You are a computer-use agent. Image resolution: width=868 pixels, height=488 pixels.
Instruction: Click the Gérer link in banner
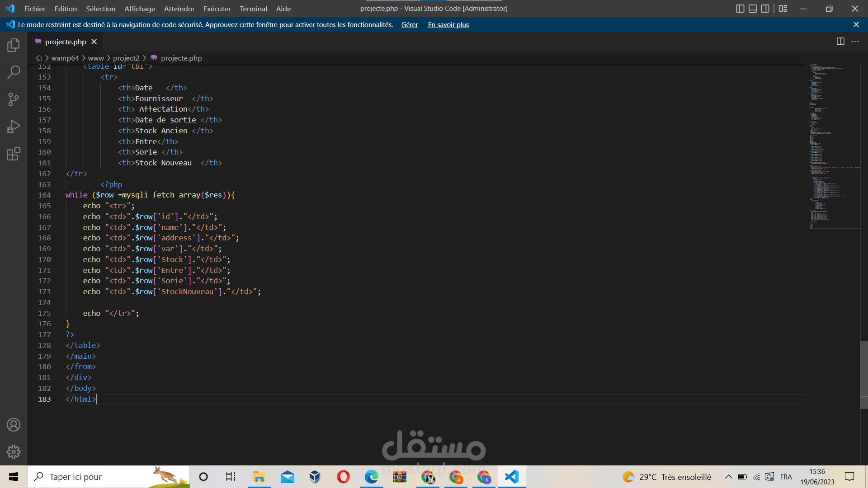pos(409,25)
